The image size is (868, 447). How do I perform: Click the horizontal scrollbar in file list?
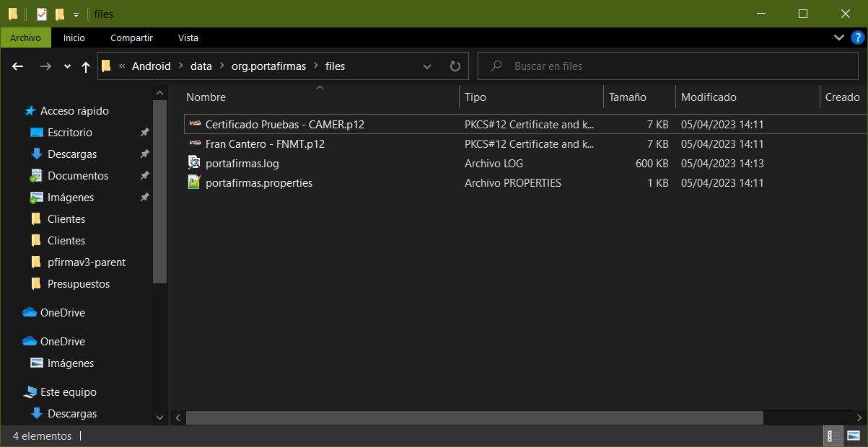click(474, 417)
